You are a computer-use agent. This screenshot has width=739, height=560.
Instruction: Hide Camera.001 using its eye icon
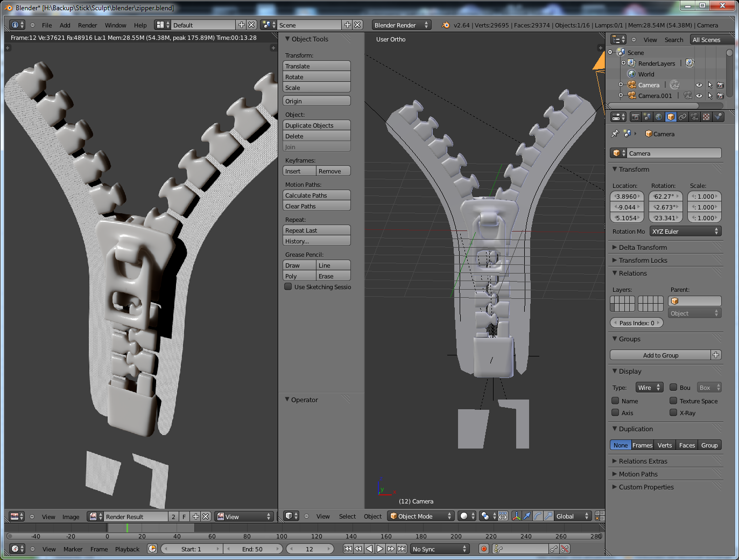point(699,96)
